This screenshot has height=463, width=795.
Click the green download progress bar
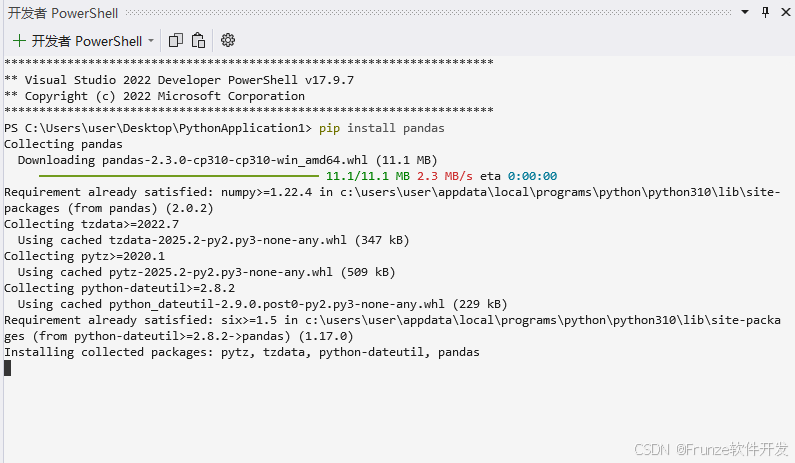[x=179, y=176]
